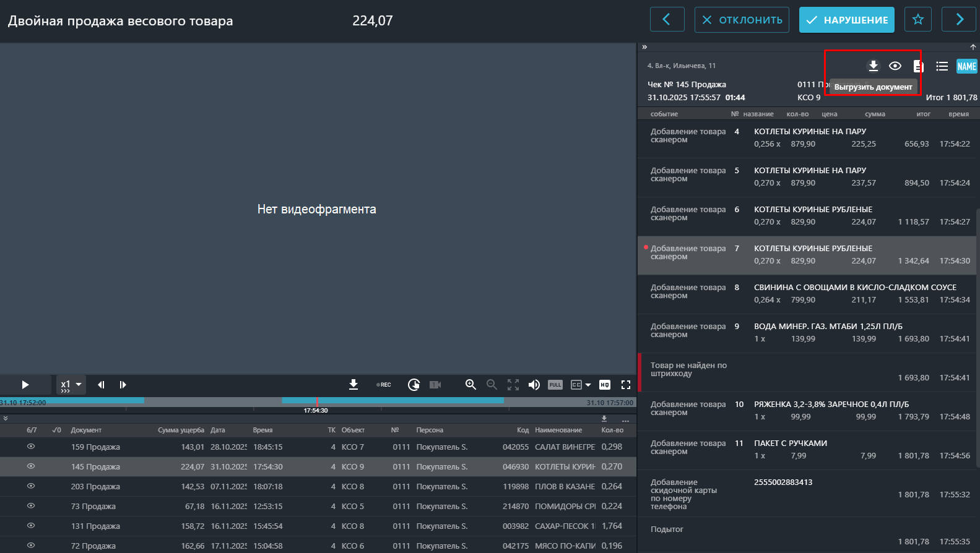
Task: Toggle the NAME display button
Action: [966, 66]
